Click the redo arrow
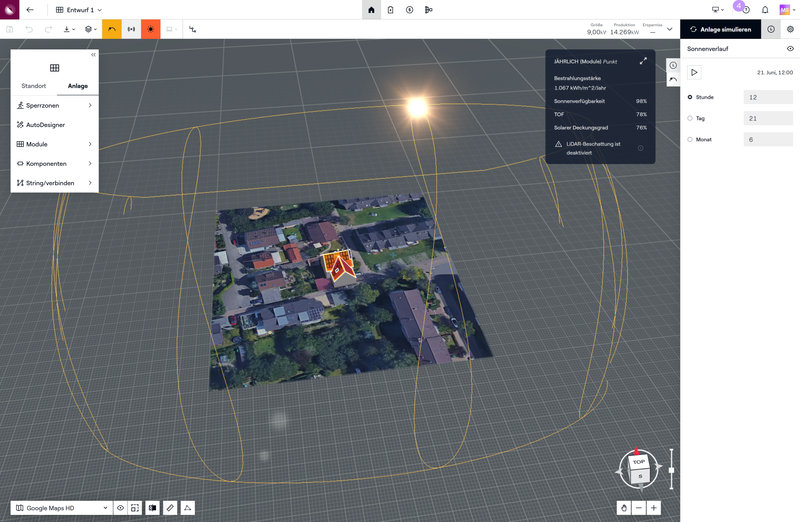Viewport: 800px width, 522px height. coord(48,29)
